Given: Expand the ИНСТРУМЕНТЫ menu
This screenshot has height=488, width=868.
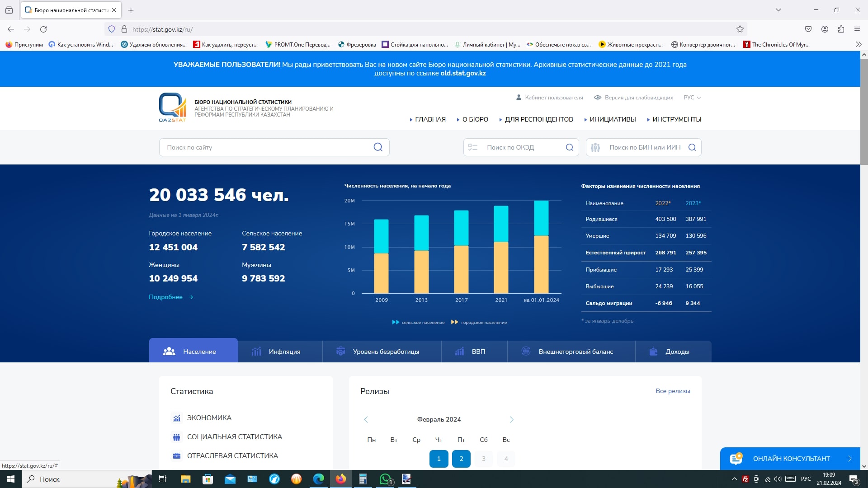Looking at the screenshot, I should pos(676,119).
